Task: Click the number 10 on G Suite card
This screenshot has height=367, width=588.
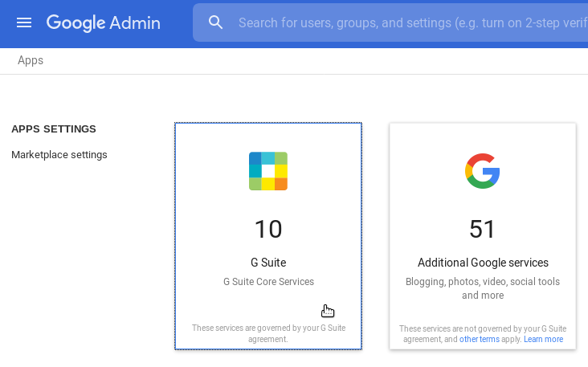Action: point(268,230)
